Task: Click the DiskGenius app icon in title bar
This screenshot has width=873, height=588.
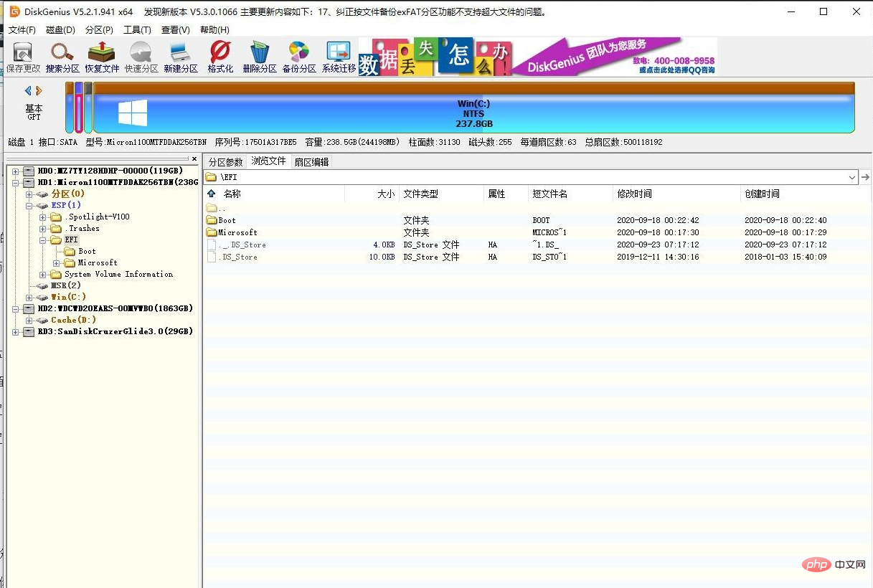Action: tap(14, 11)
